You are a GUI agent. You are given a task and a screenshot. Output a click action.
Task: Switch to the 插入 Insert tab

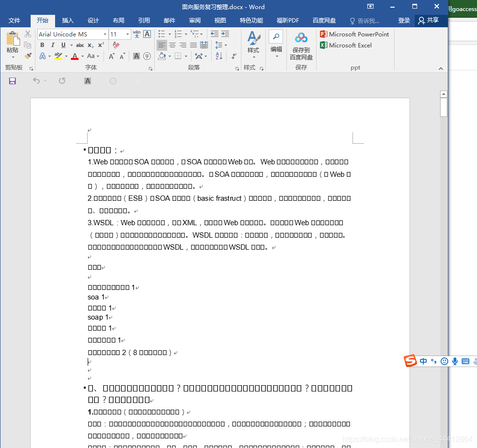[68, 21]
